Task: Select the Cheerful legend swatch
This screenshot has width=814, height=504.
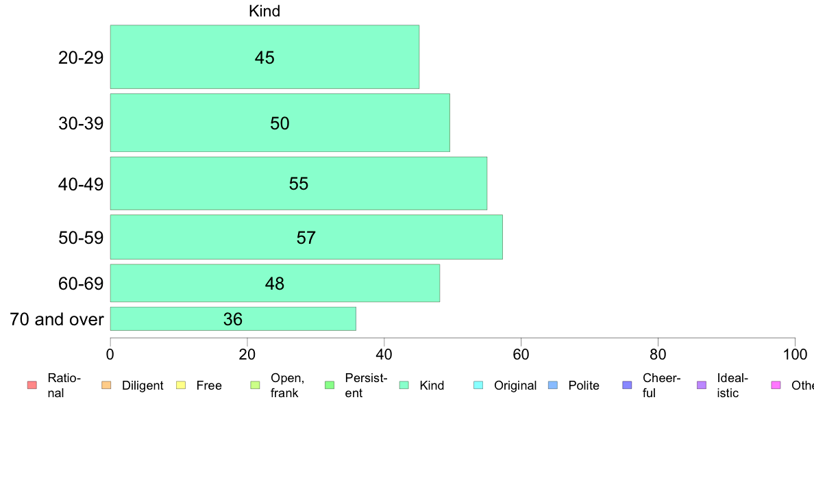Action: [627, 385]
